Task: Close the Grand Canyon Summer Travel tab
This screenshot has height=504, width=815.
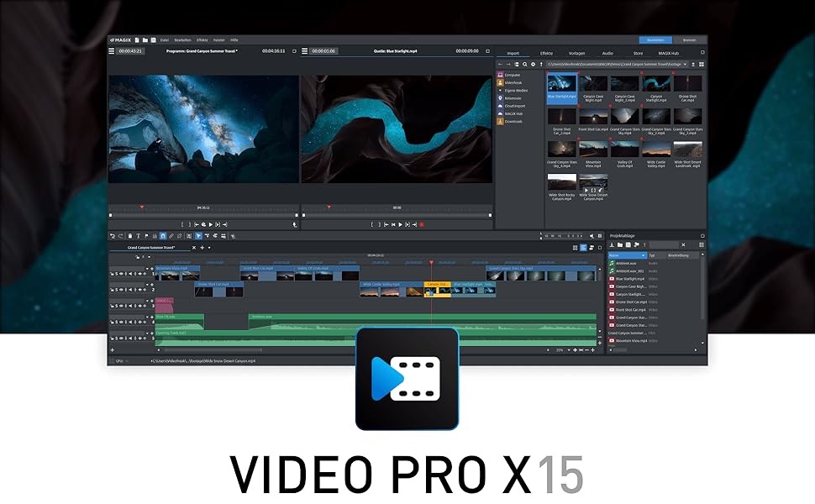Action: pyautogui.click(x=194, y=248)
